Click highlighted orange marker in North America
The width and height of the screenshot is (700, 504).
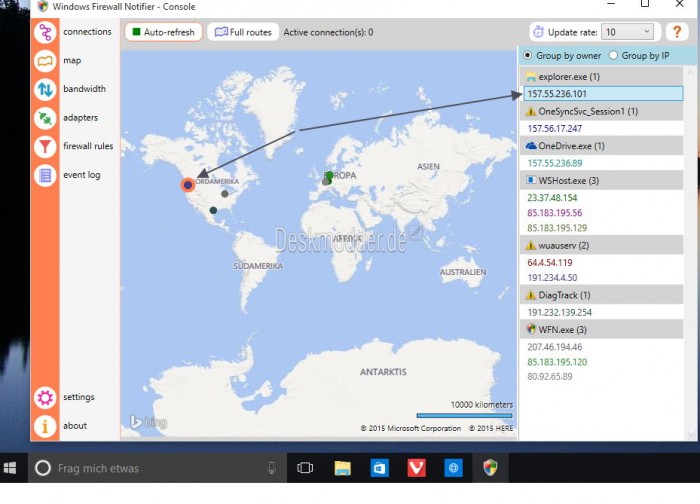(188, 185)
